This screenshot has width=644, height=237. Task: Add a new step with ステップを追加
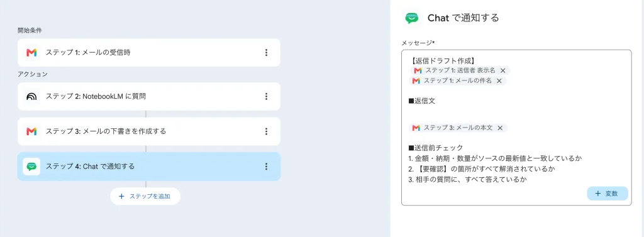click(x=145, y=196)
